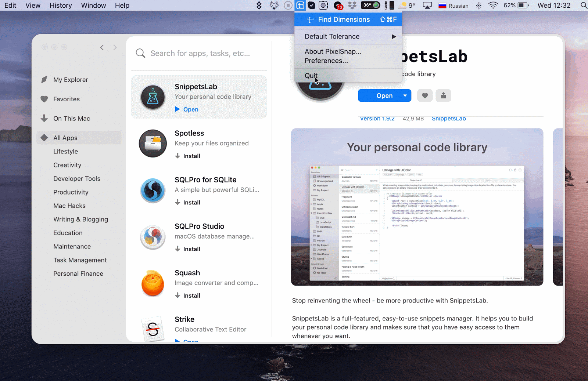Click the Squash orange app icon
The image size is (588, 381).
[x=153, y=283]
